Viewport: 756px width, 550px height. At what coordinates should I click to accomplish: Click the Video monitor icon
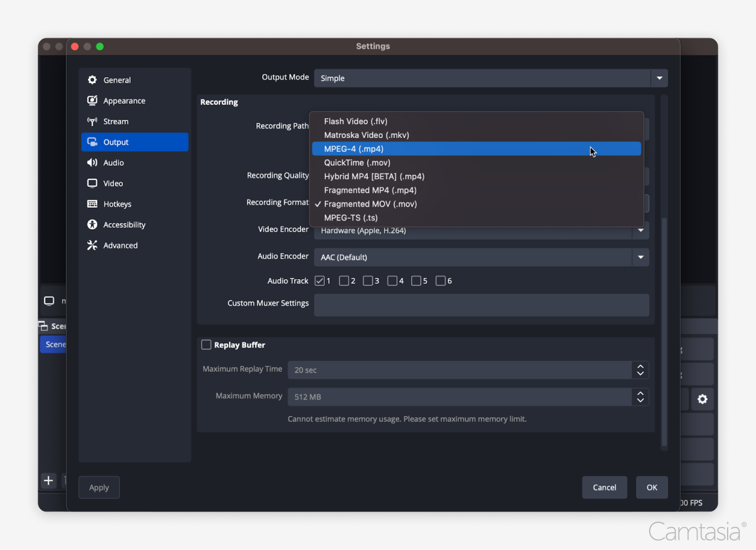pyautogui.click(x=93, y=183)
